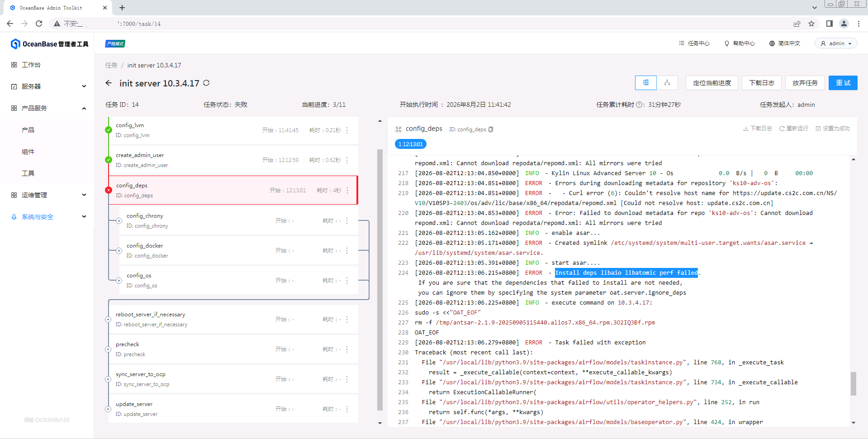Click the task list scrollbar thumb
The height and width of the screenshot is (439, 868).
380,280
